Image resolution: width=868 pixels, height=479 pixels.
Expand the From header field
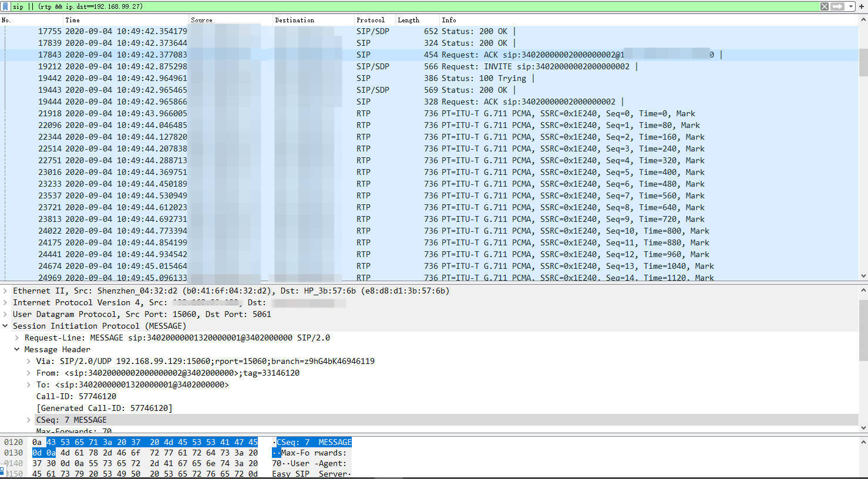[29, 373]
